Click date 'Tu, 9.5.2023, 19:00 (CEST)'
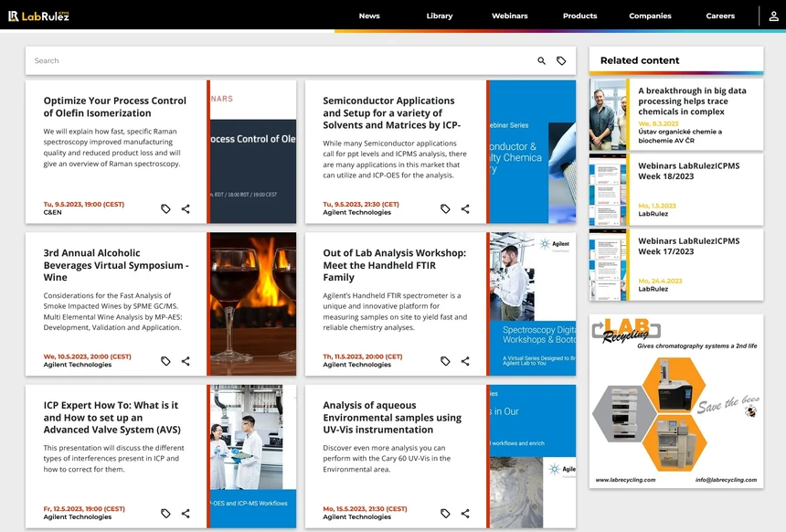 [x=84, y=204]
